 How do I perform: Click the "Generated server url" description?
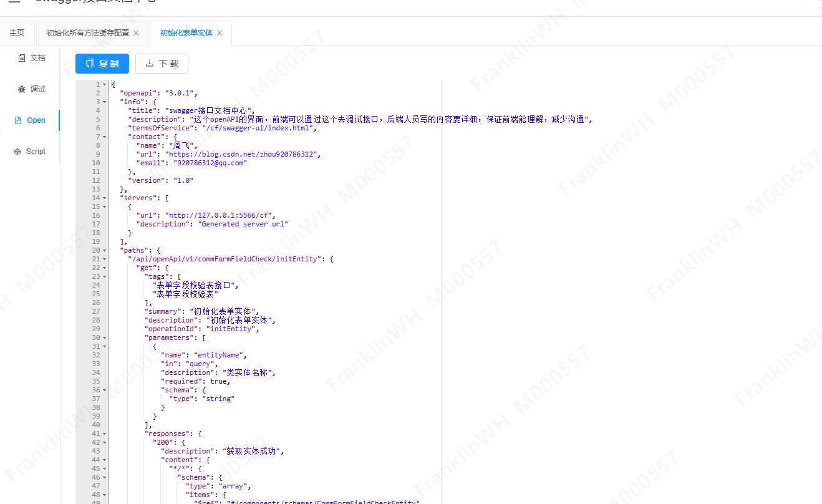click(243, 224)
